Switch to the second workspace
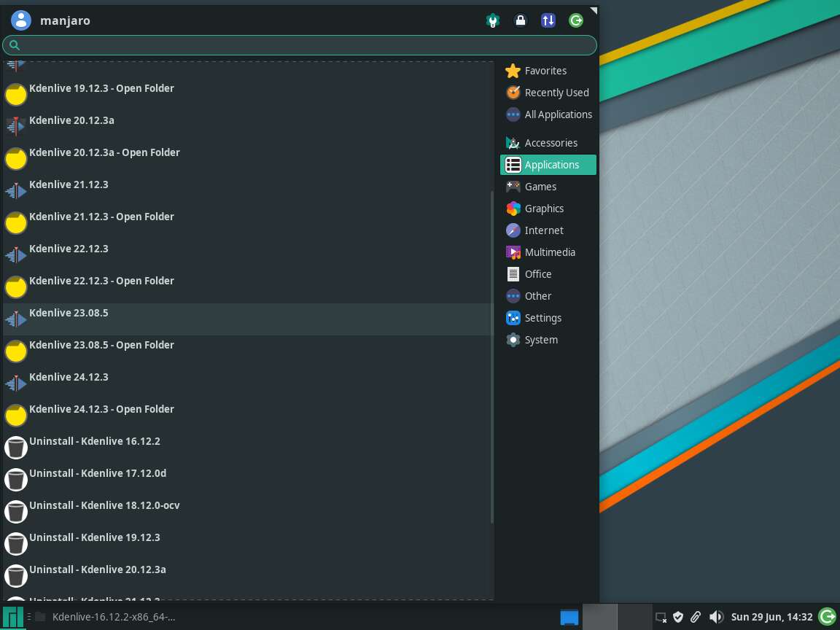Image resolution: width=840 pixels, height=630 pixels. (635, 617)
